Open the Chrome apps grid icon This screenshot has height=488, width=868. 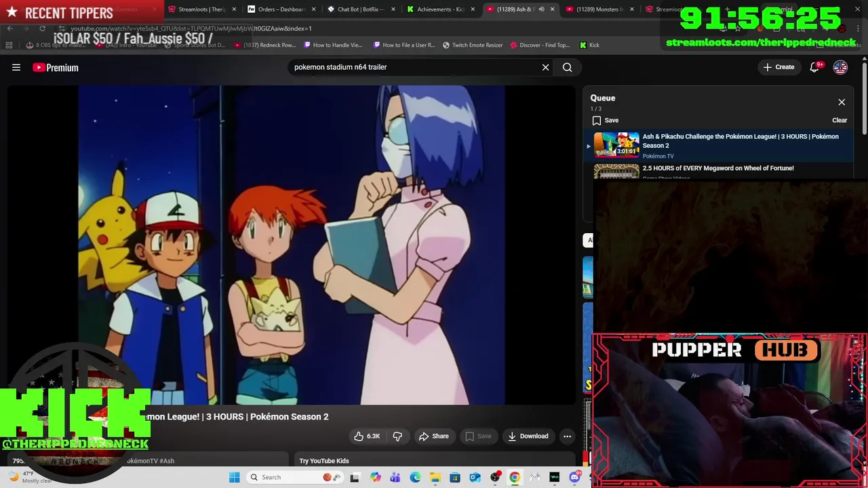[9, 45]
